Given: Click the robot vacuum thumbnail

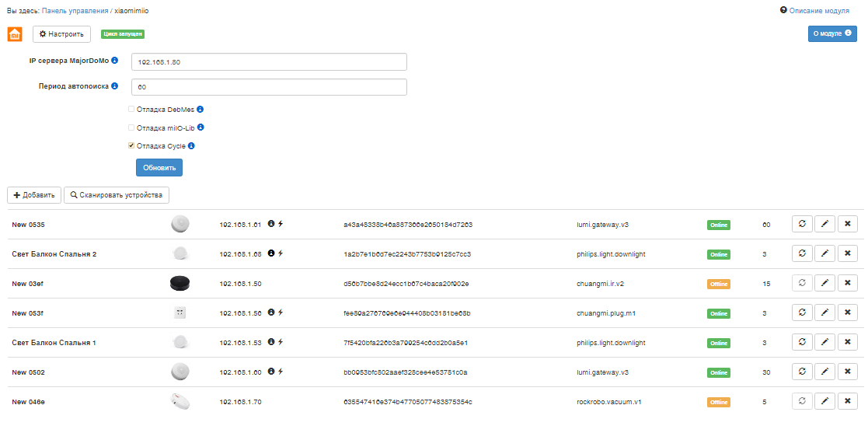Looking at the screenshot, I should tap(180, 401).
